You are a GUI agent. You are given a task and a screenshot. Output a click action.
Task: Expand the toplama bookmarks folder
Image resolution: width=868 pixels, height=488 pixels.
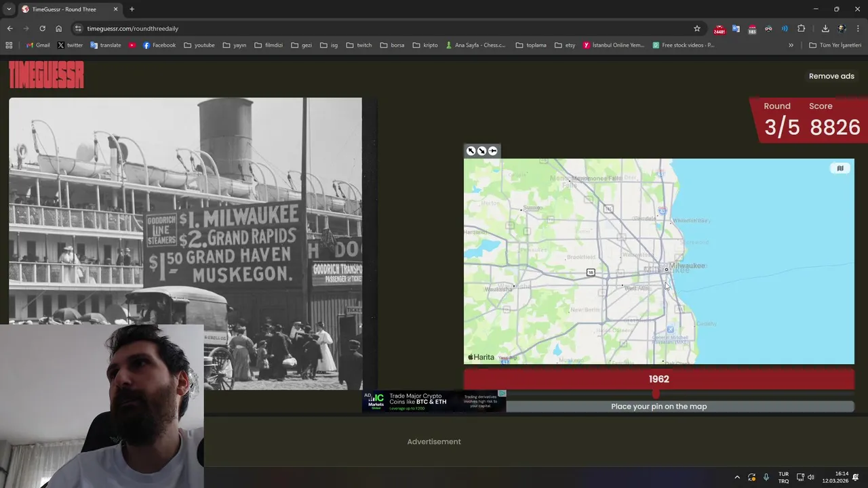coord(531,45)
